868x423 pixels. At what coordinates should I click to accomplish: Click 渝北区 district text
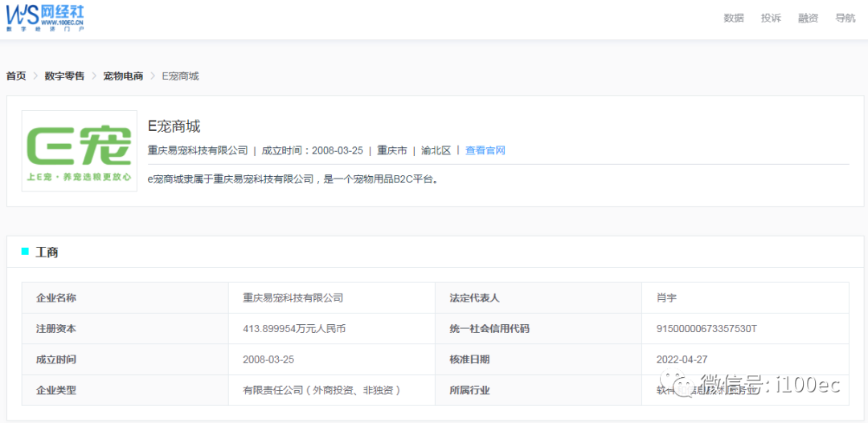[436, 150]
